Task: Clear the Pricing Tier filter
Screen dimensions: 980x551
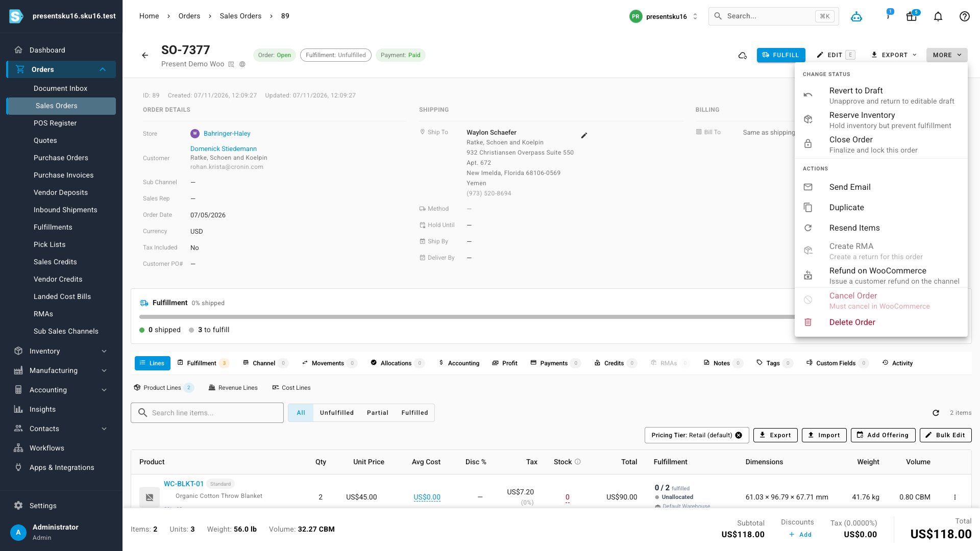Action: point(739,435)
